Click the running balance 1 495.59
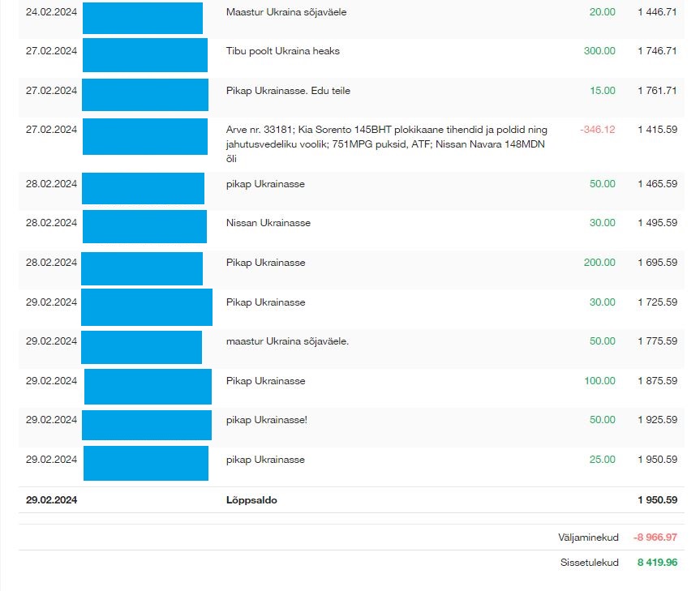The width and height of the screenshot is (700, 591). [657, 223]
